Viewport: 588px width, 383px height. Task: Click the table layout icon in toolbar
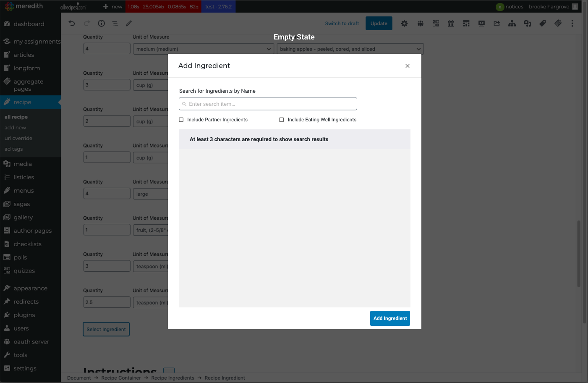[x=466, y=24]
